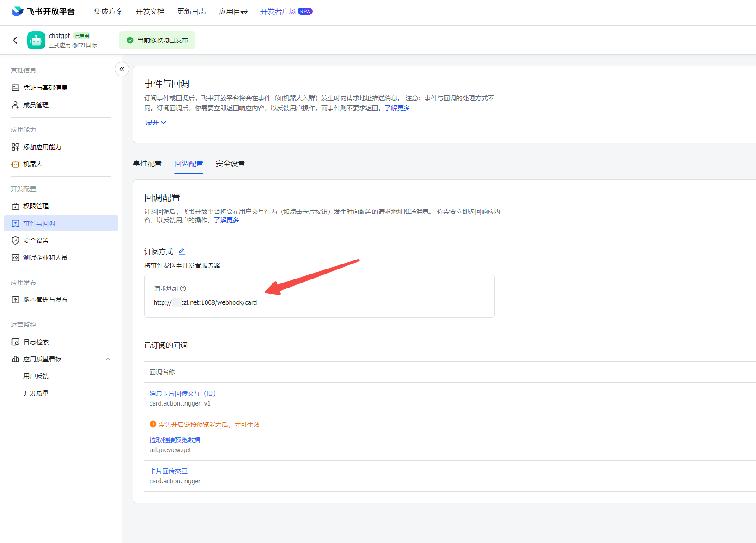Click the 已启用 status badge

click(82, 36)
